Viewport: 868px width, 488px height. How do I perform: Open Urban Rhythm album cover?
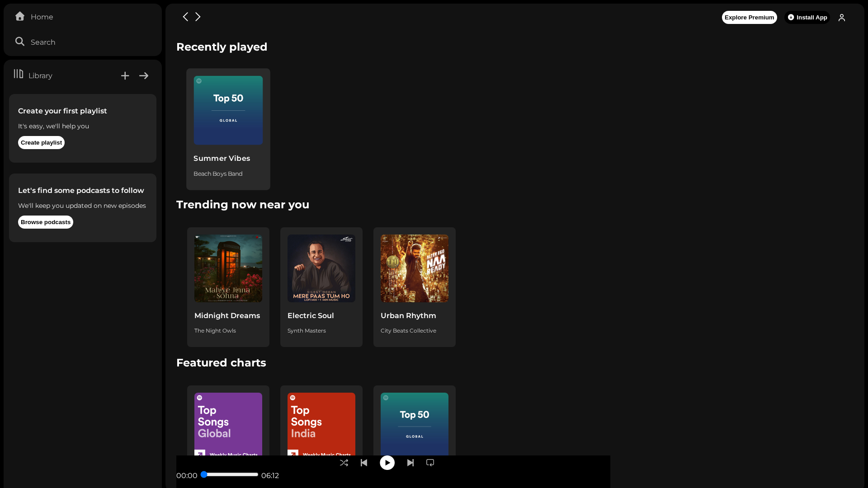click(415, 268)
